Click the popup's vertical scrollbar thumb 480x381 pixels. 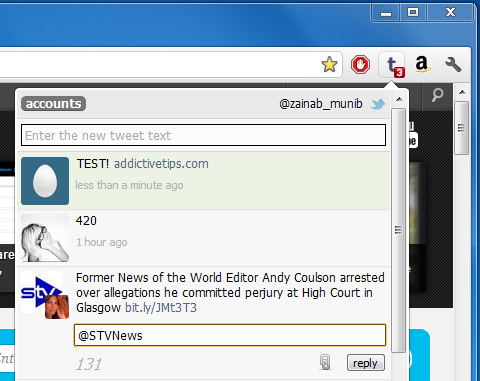398,230
